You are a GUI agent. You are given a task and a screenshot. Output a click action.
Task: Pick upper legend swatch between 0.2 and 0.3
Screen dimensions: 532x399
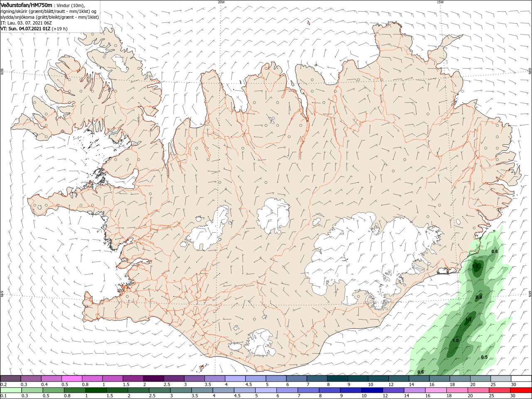10,378
